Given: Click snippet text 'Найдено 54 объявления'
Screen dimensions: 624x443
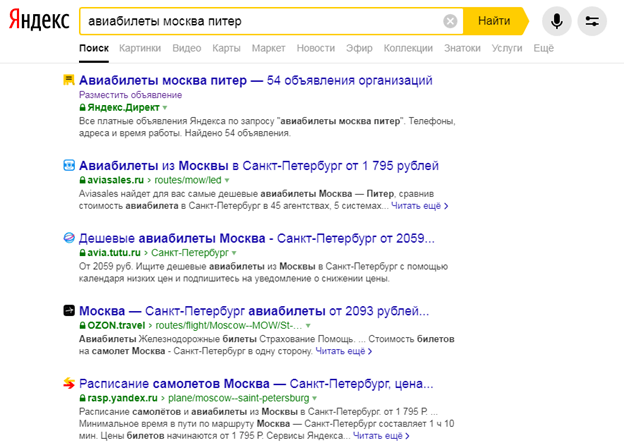Looking at the screenshot, I should point(238,133).
